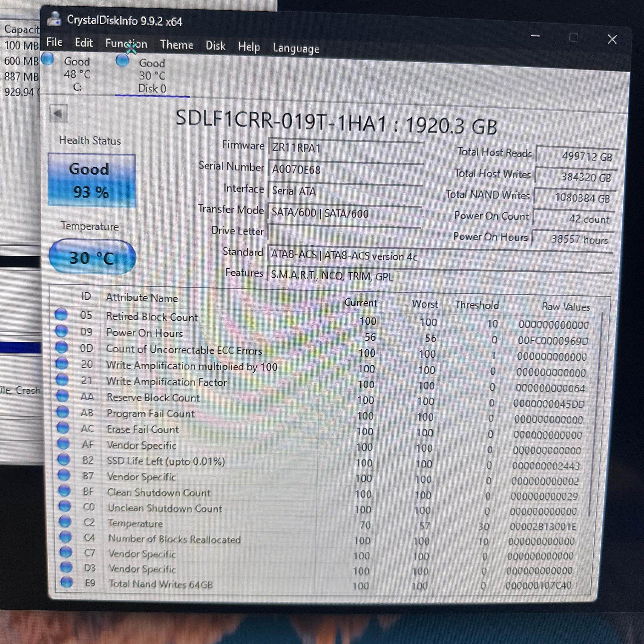Image resolution: width=644 pixels, height=644 pixels.
Task: Open the Theme menu
Action: point(177,45)
